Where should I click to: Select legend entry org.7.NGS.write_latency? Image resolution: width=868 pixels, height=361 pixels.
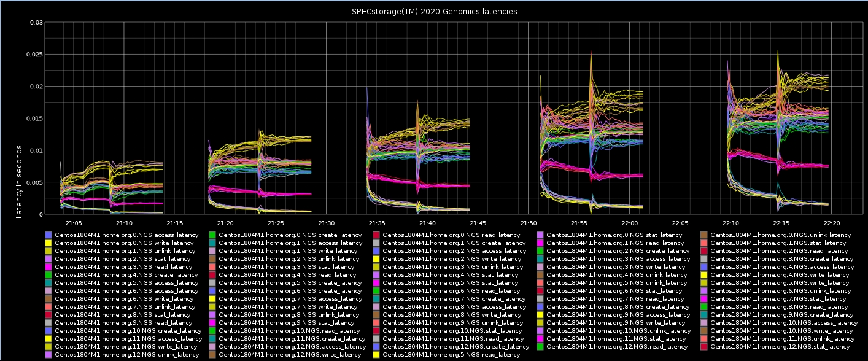tap(284, 307)
